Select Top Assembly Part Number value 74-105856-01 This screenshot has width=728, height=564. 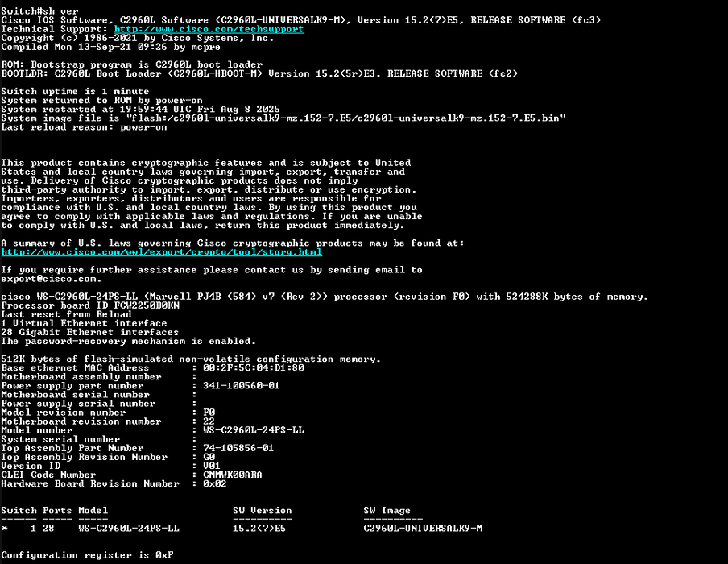(238, 448)
